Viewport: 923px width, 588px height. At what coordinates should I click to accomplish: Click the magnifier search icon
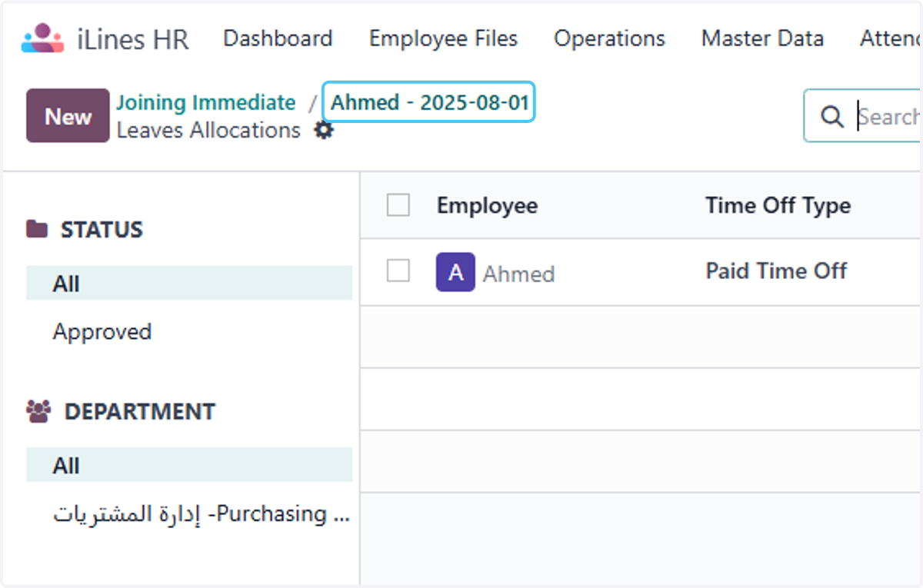pyautogui.click(x=831, y=117)
